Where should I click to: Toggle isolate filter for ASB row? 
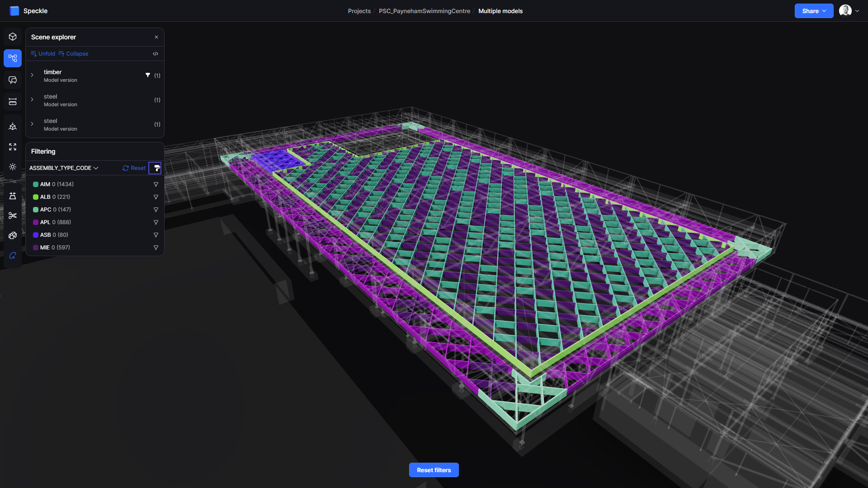(x=156, y=235)
